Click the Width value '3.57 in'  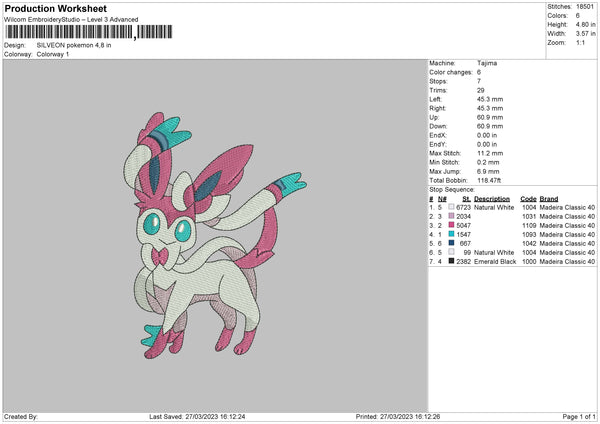pyautogui.click(x=585, y=34)
